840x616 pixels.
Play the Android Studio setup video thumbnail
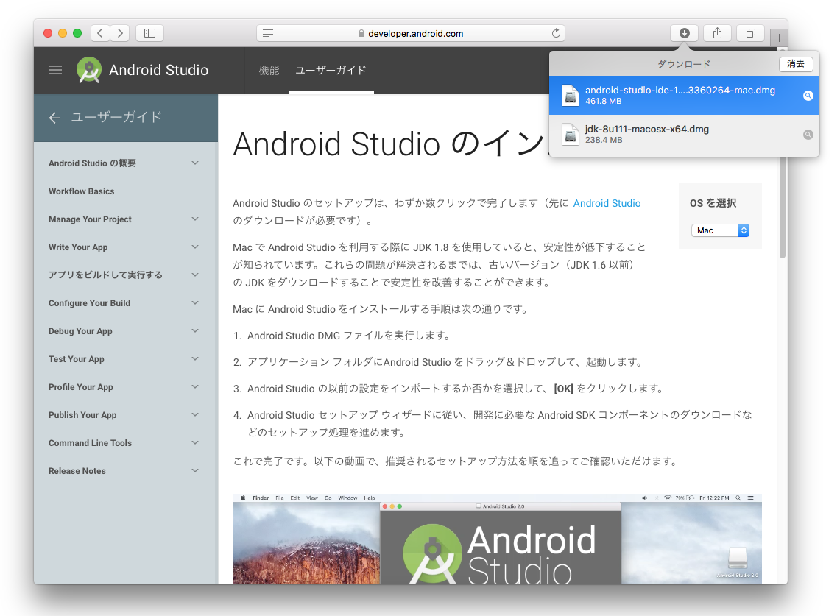[x=497, y=539]
